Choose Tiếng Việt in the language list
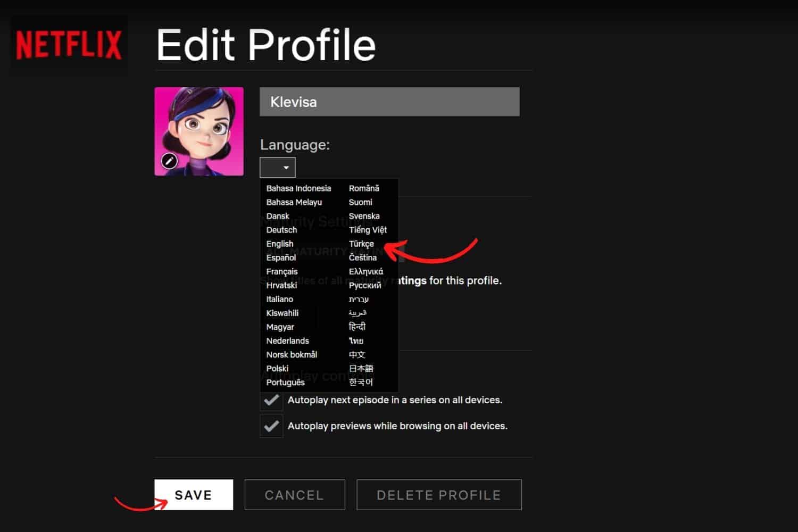 368,230
